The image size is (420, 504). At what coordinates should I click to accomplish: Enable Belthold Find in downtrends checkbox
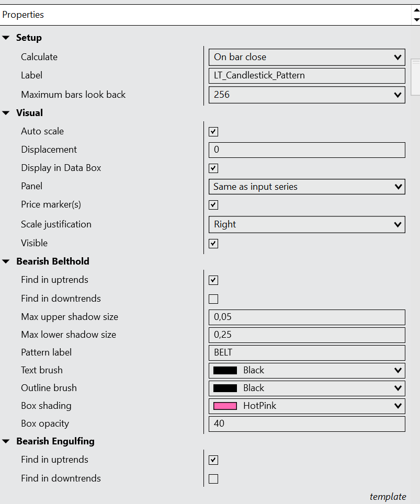[213, 299]
